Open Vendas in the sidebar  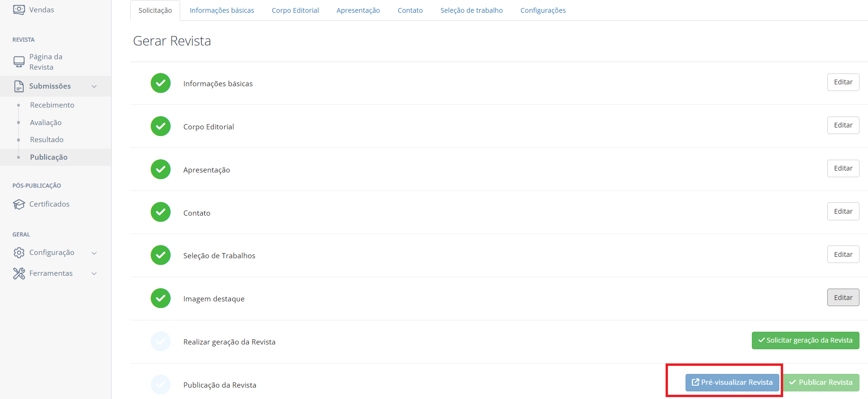coord(42,9)
